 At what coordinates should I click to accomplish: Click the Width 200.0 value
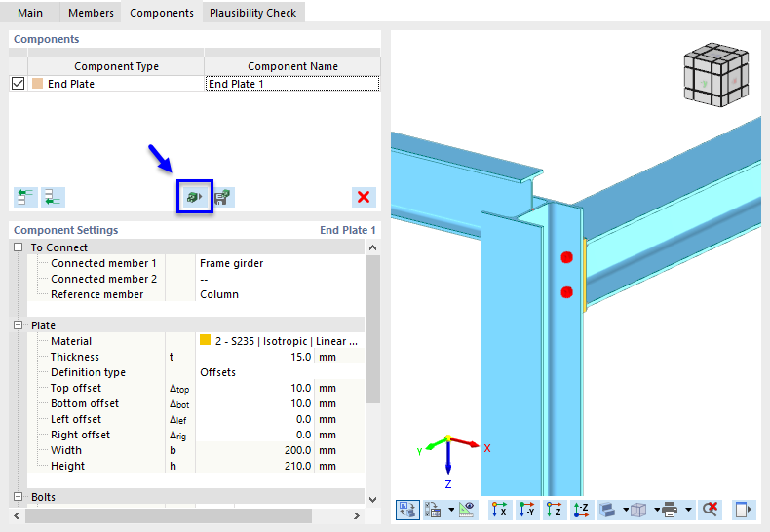(x=254, y=450)
